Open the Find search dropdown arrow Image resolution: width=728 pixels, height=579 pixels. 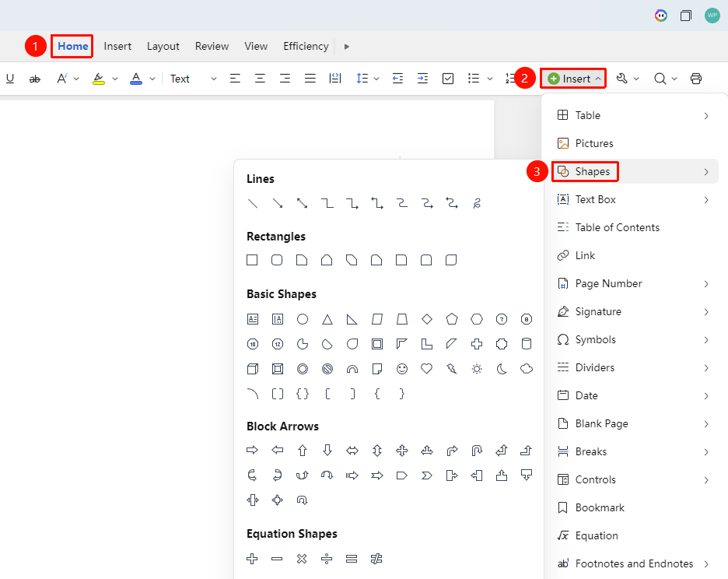pyautogui.click(x=674, y=79)
